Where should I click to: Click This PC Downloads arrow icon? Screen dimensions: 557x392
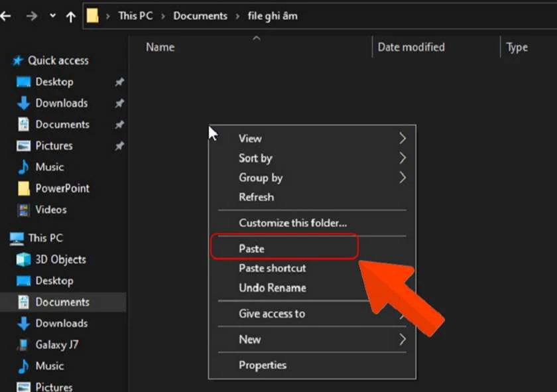(23, 324)
